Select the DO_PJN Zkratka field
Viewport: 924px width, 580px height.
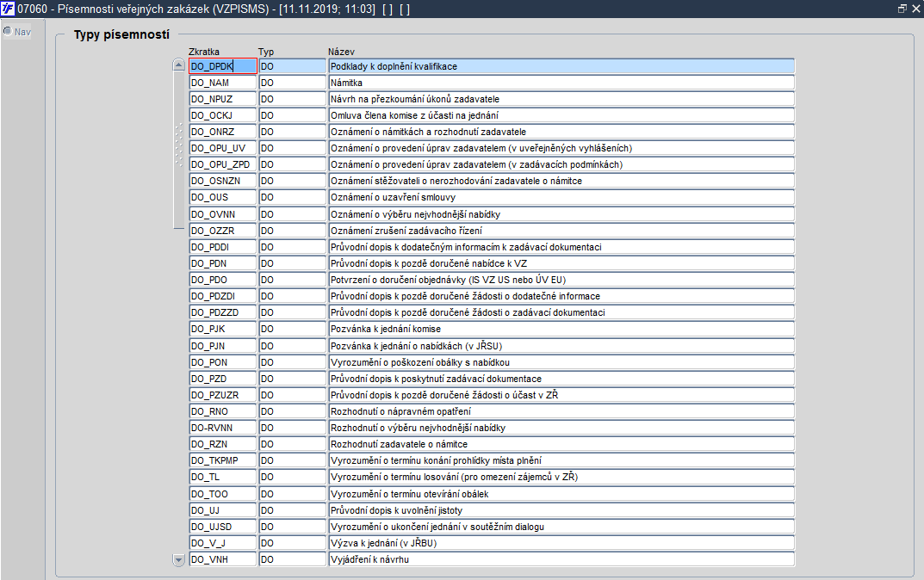click(223, 346)
